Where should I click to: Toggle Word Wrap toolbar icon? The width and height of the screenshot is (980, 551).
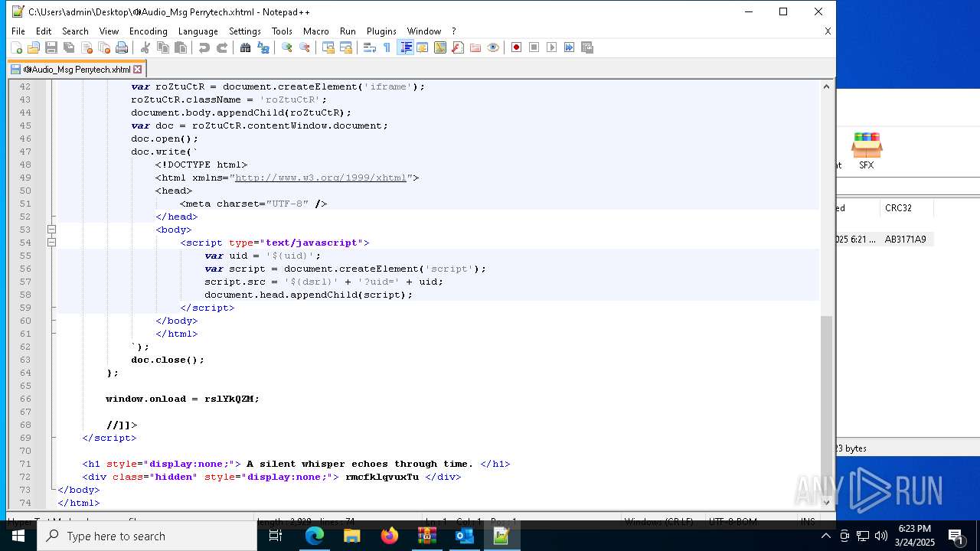pos(370,47)
